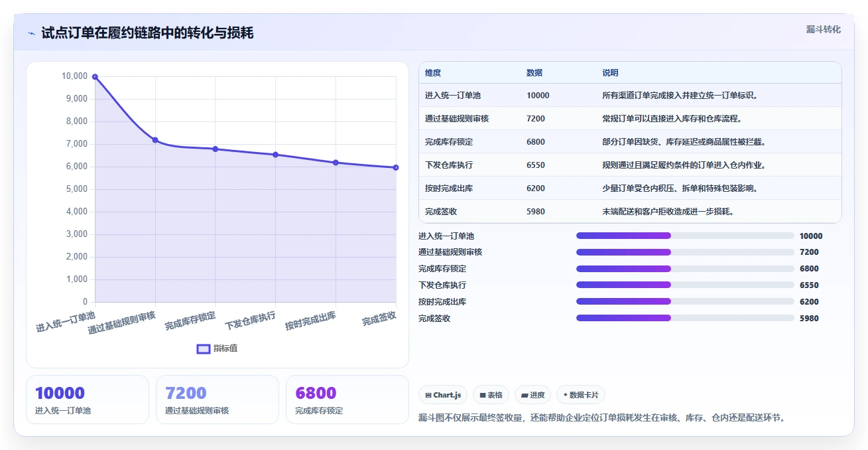Click the 数据 column header
This screenshot has height=450, width=868.
(534, 72)
